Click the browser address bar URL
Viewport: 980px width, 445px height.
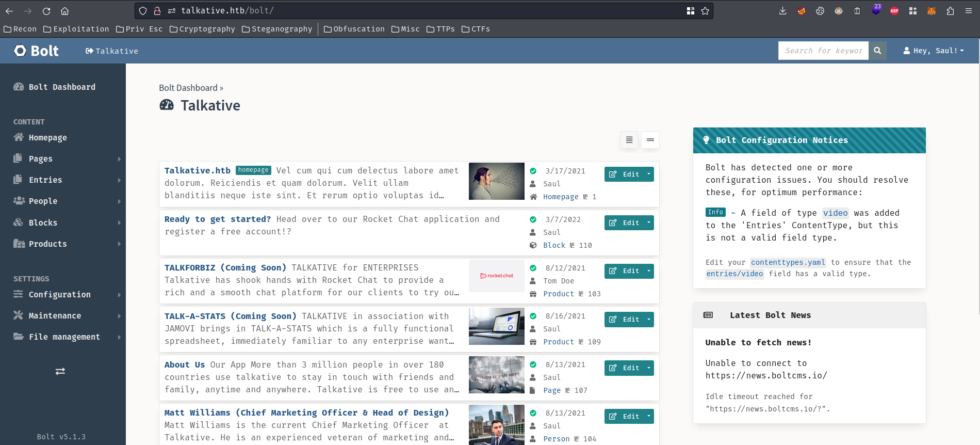tap(227, 11)
